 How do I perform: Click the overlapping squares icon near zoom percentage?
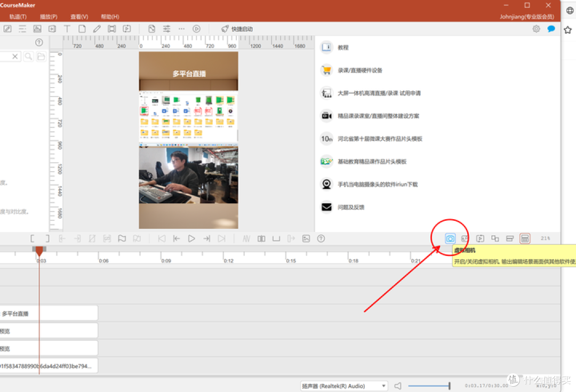(495, 238)
